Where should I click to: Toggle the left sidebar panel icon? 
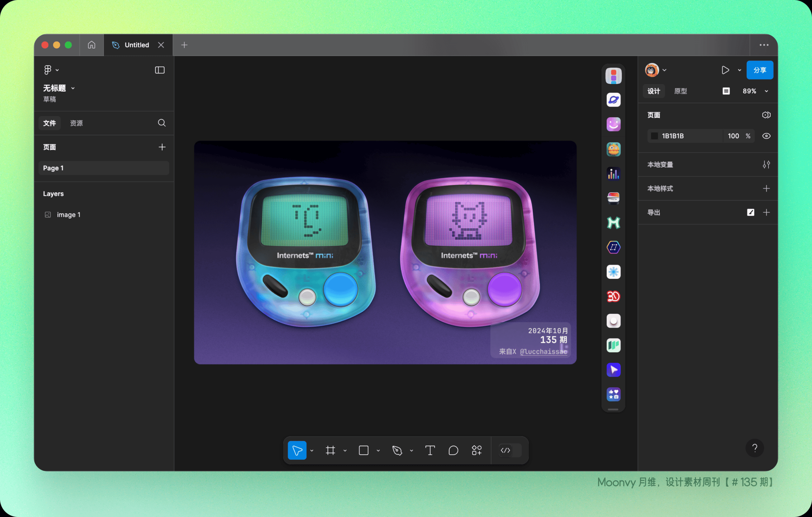pos(160,70)
